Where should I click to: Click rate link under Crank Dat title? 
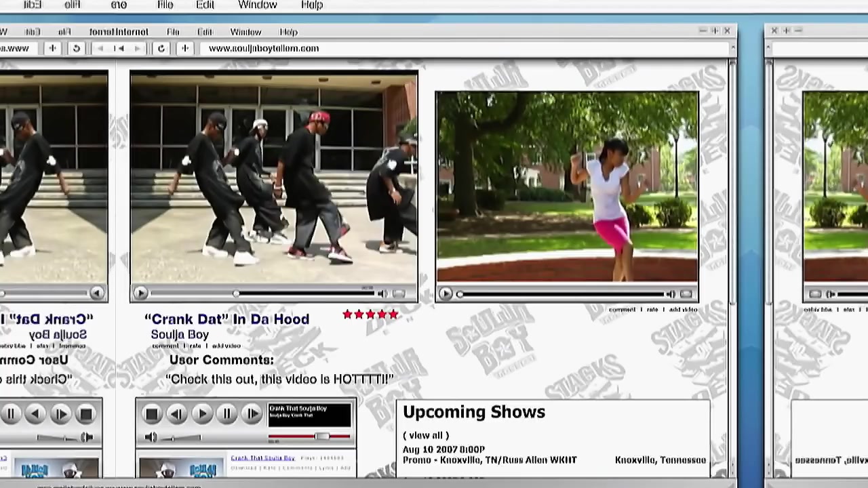coord(195,346)
